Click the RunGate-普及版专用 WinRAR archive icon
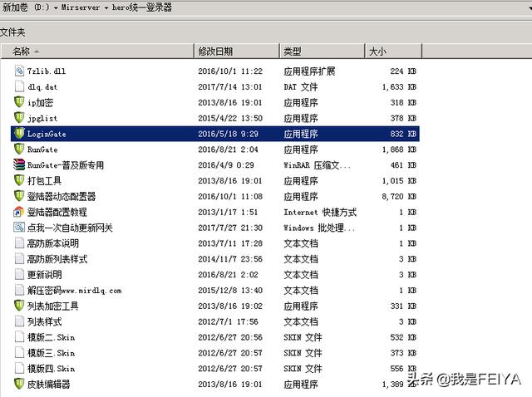 pyautogui.click(x=19, y=164)
